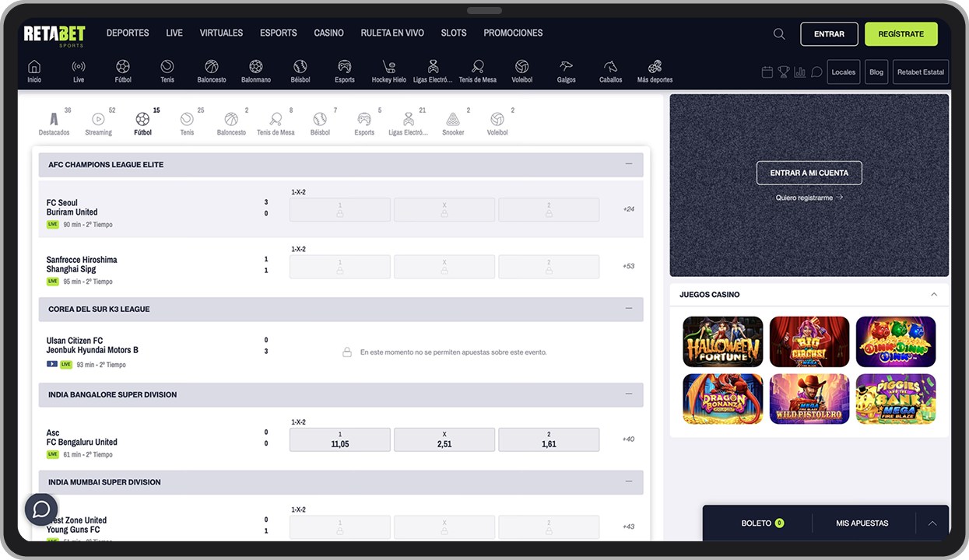Viewport: 969px width, 560px height.
Task: Open VIRTUALES in main menu
Action: coord(221,33)
